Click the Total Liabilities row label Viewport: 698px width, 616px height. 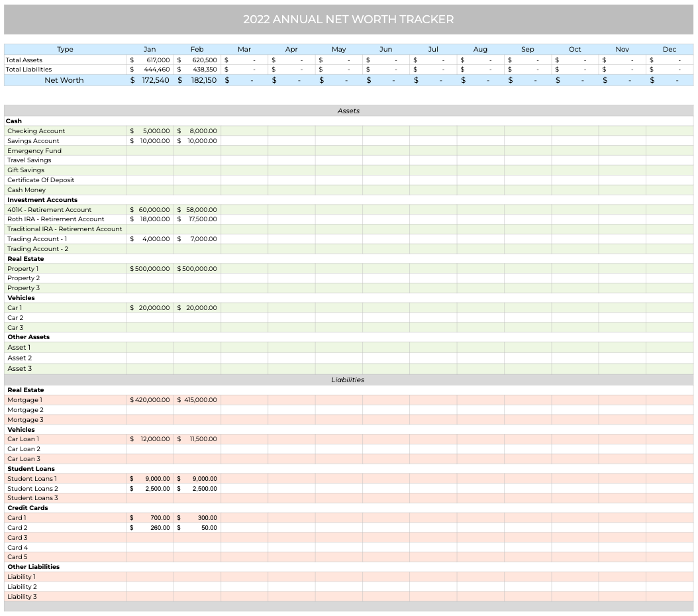pyautogui.click(x=28, y=70)
